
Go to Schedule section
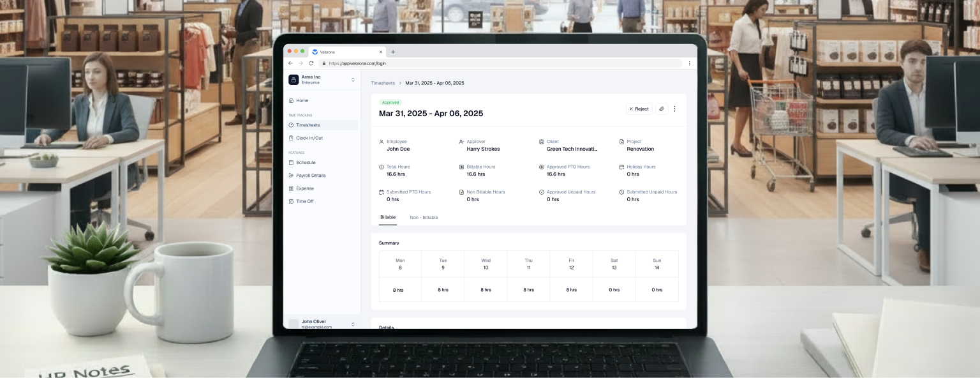[322, 162]
